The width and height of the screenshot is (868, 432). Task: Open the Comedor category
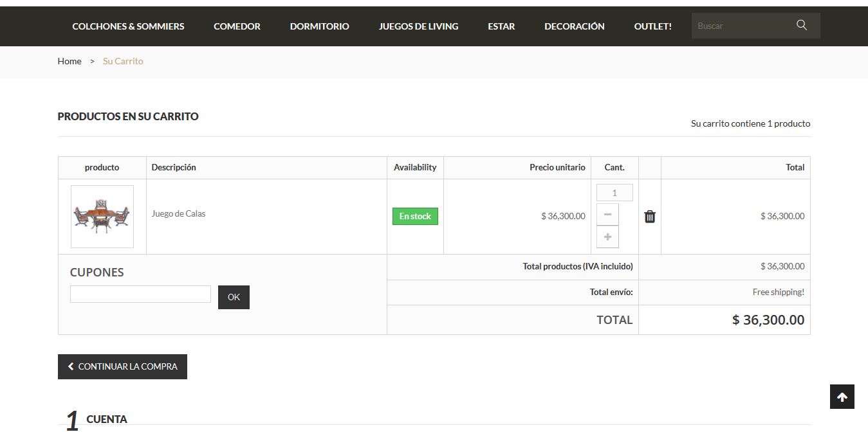[x=237, y=26]
